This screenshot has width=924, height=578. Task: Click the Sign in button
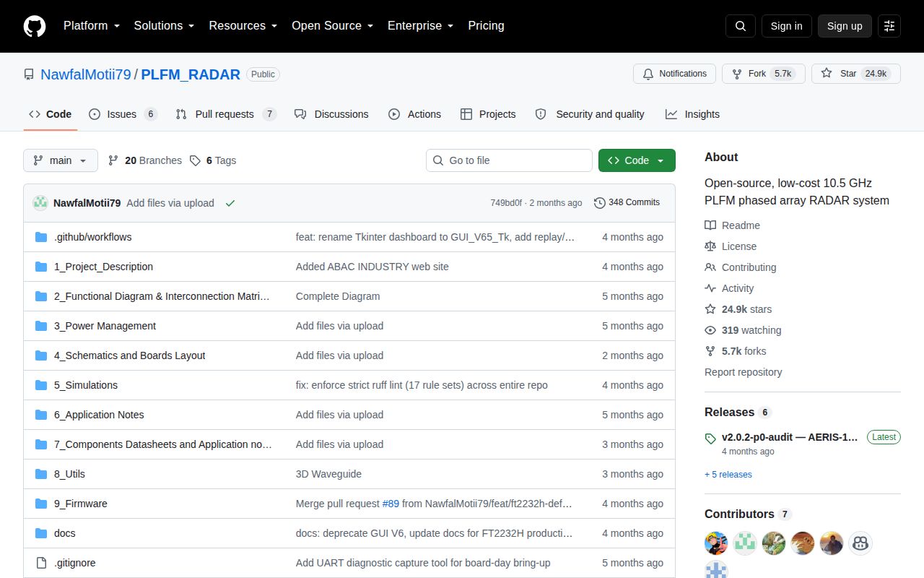(786, 26)
